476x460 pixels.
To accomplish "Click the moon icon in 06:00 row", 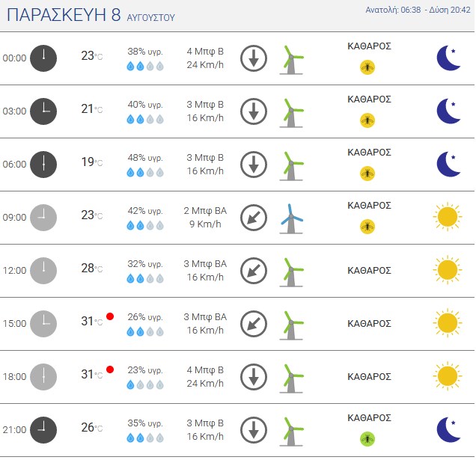I will 448,164.
